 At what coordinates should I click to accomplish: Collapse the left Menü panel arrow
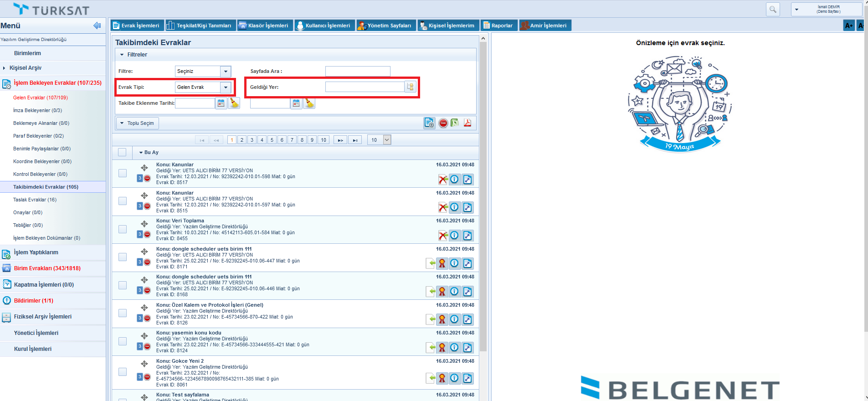pyautogui.click(x=97, y=26)
